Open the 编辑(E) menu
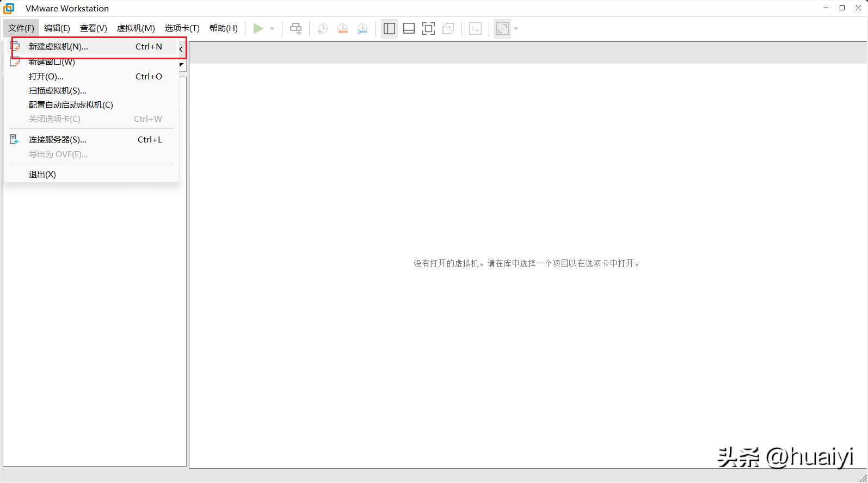The height and width of the screenshot is (483, 868). coord(57,28)
